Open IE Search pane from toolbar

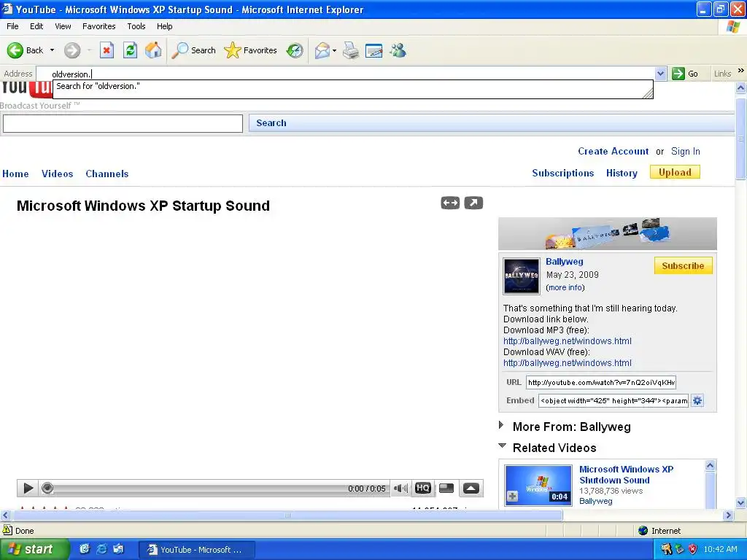[193, 50]
